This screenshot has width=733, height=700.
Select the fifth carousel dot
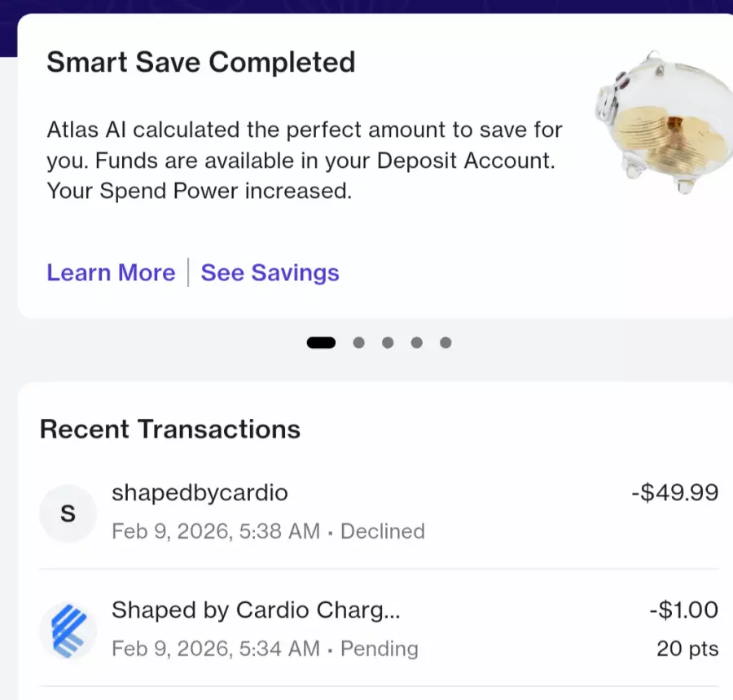click(446, 343)
